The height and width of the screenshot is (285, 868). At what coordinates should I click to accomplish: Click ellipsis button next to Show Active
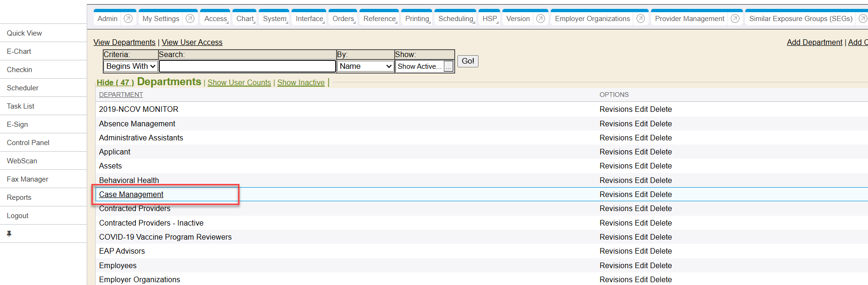click(449, 67)
